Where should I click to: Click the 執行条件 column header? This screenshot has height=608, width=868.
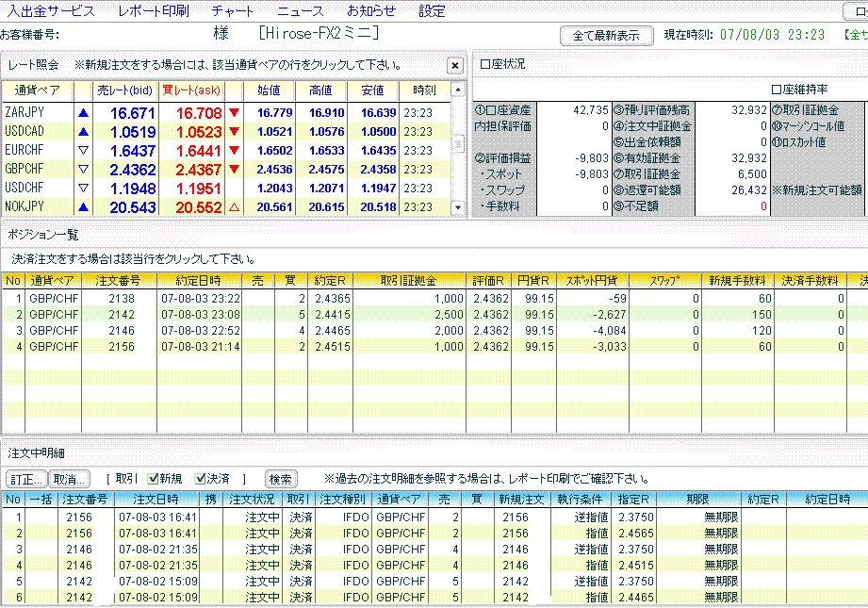(x=581, y=500)
